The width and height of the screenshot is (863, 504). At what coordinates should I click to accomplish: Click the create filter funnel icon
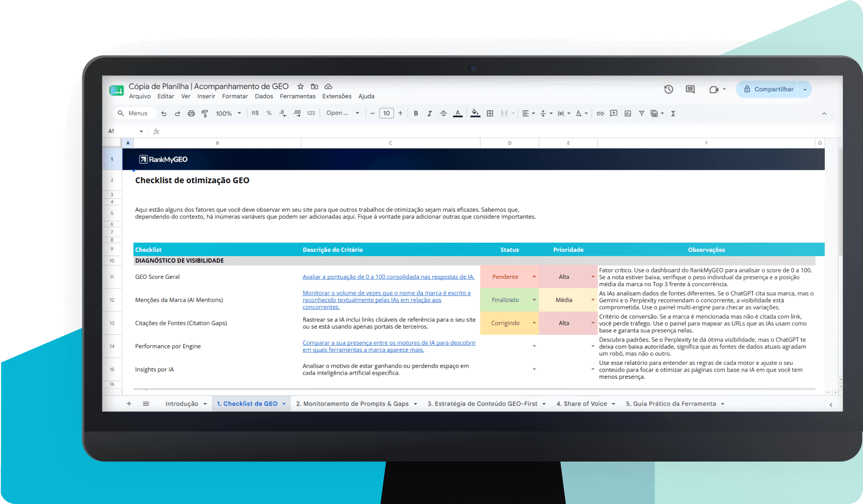[641, 113]
